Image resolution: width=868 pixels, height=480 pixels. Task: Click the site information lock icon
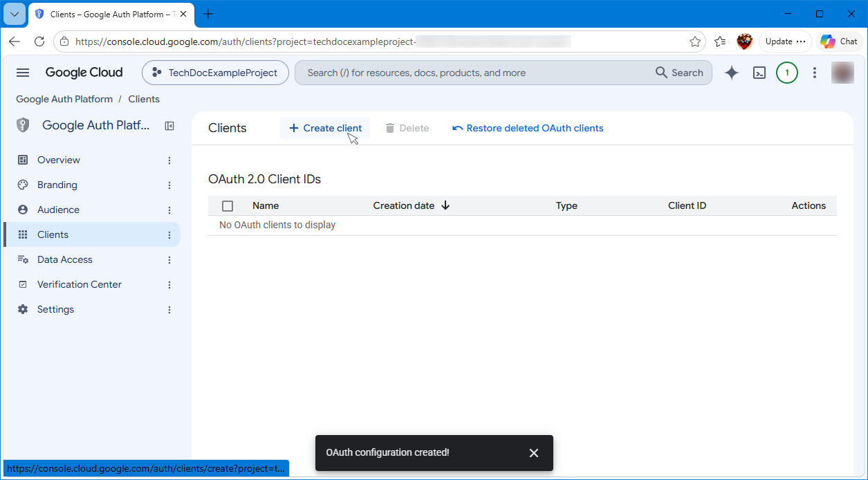click(x=64, y=41)
